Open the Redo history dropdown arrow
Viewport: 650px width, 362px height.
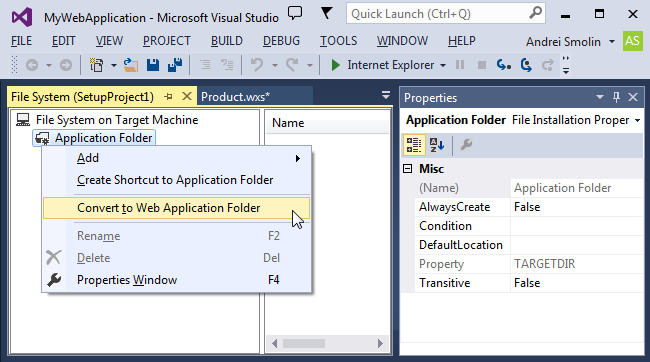[310, 66]
